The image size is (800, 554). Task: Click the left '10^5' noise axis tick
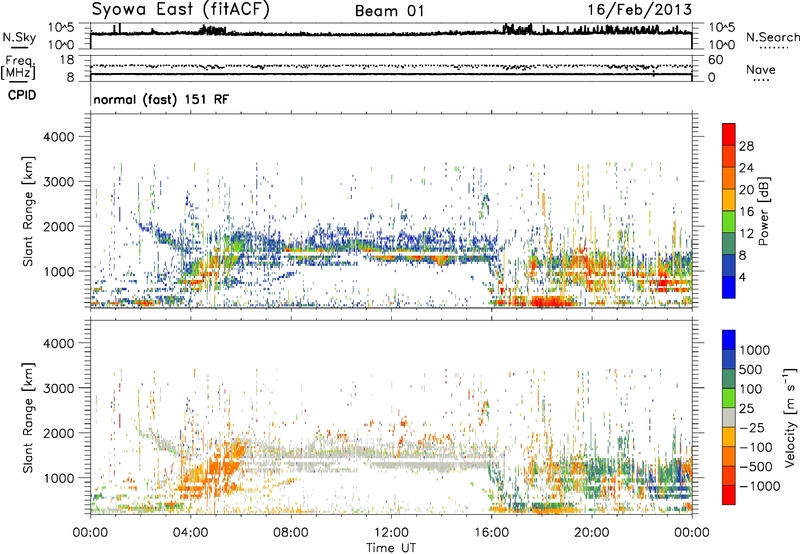click(61, 28)
